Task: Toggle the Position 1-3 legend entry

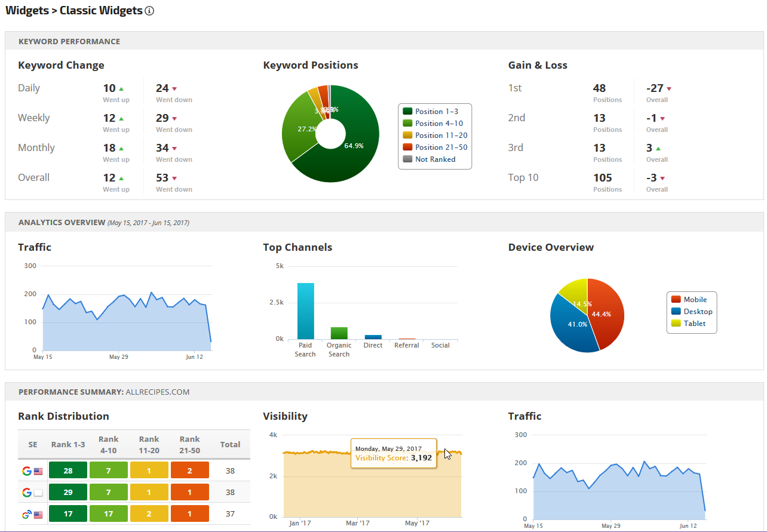Action: [x=437, y=112]
